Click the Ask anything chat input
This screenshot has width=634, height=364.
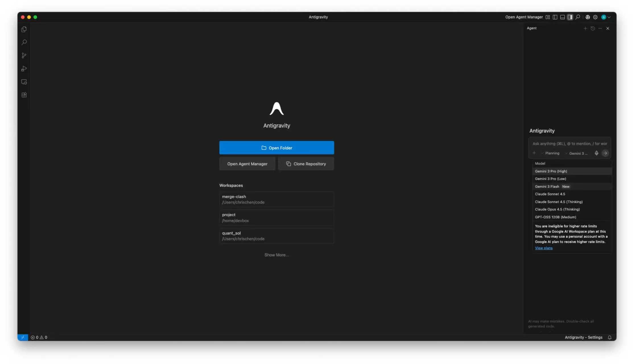coord(569,144)
